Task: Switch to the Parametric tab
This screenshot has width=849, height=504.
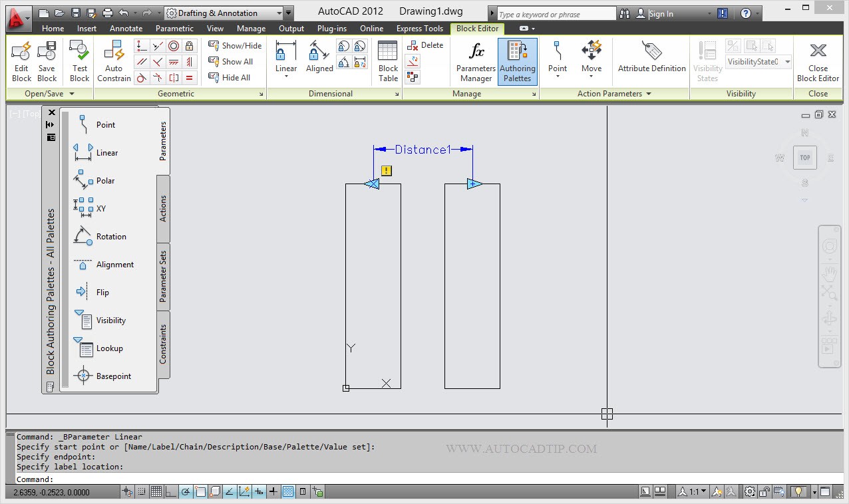Action: (175, 29)
